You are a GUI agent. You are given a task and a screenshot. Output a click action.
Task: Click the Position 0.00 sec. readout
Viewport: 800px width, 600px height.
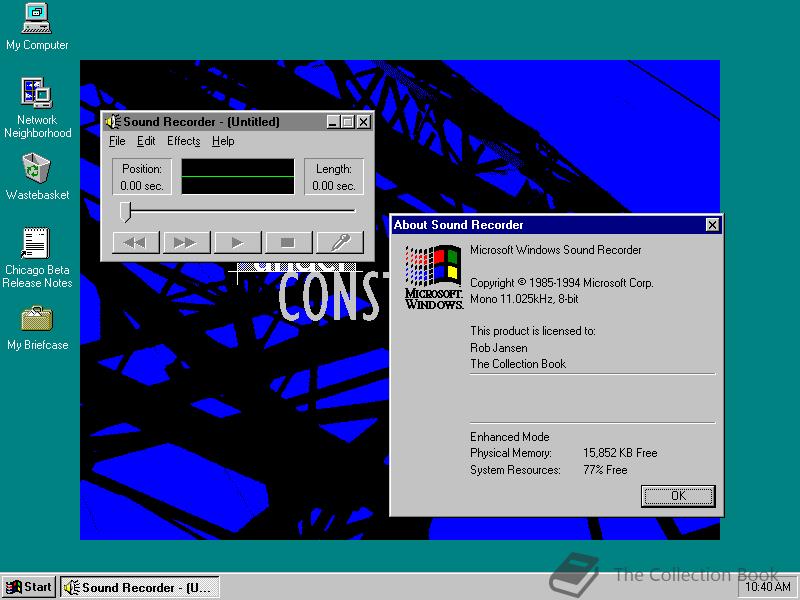pos(142,177)
